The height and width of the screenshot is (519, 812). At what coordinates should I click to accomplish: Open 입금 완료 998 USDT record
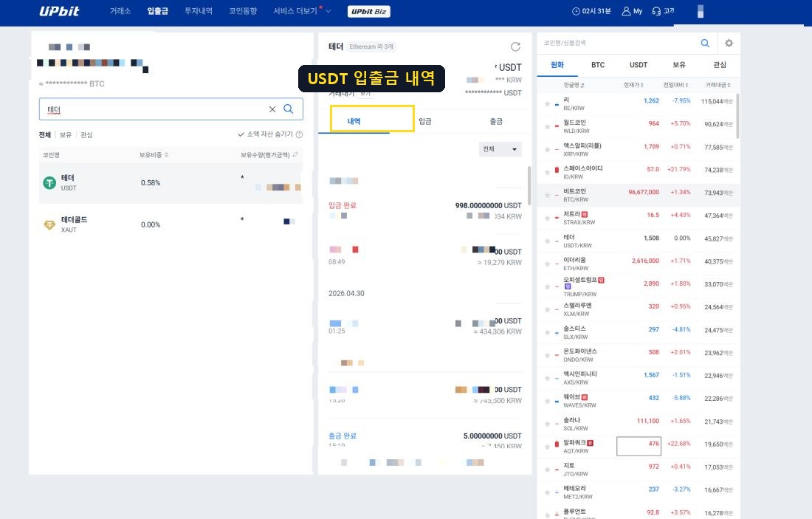point(424,210)
